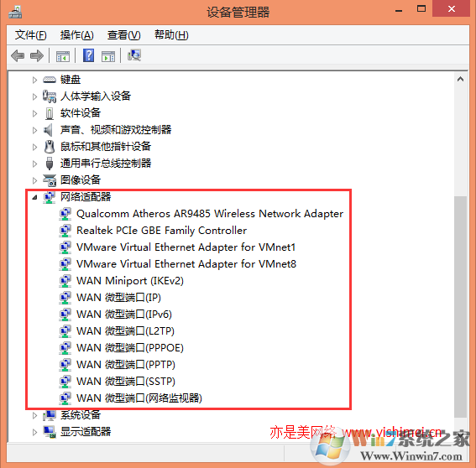Select Realtek PCIe GBE Family Controller

click(161, 231)
